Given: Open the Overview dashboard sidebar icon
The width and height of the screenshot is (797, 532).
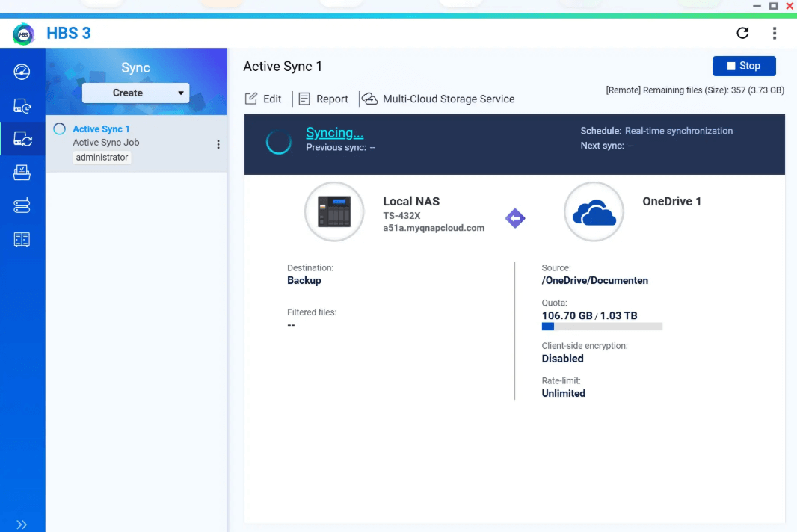Looking at the screenshot, I should click(x=22, y=72).
